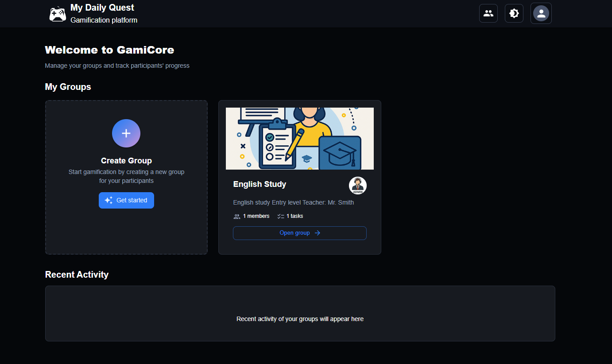Click the My Daily Quest site title
Viewport: 612px width, 364px height.
point(102,8)
